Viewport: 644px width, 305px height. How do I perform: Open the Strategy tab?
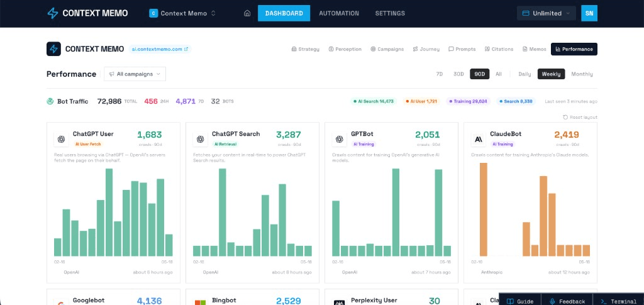pyautogui.click(x=305, y=49)
